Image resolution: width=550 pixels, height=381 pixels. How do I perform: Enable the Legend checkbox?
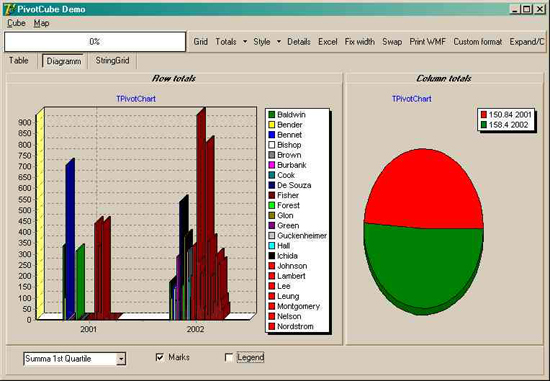click(x=229, y=357)
